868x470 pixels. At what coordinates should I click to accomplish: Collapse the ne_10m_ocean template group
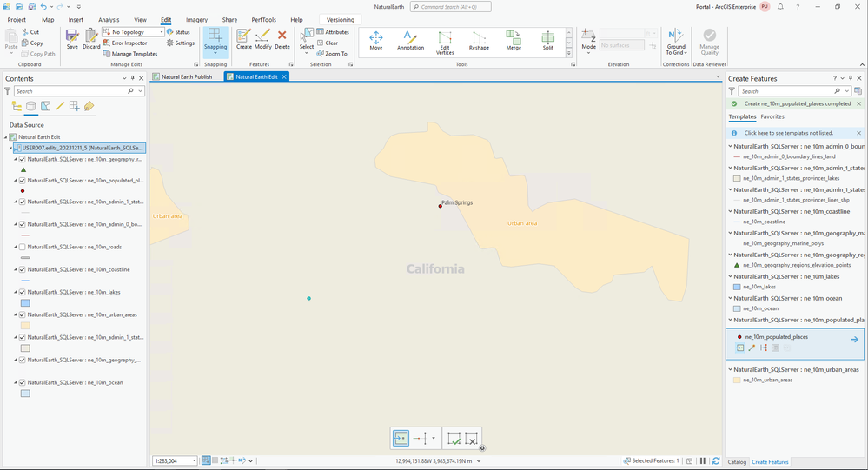click(x=730, y=298)
